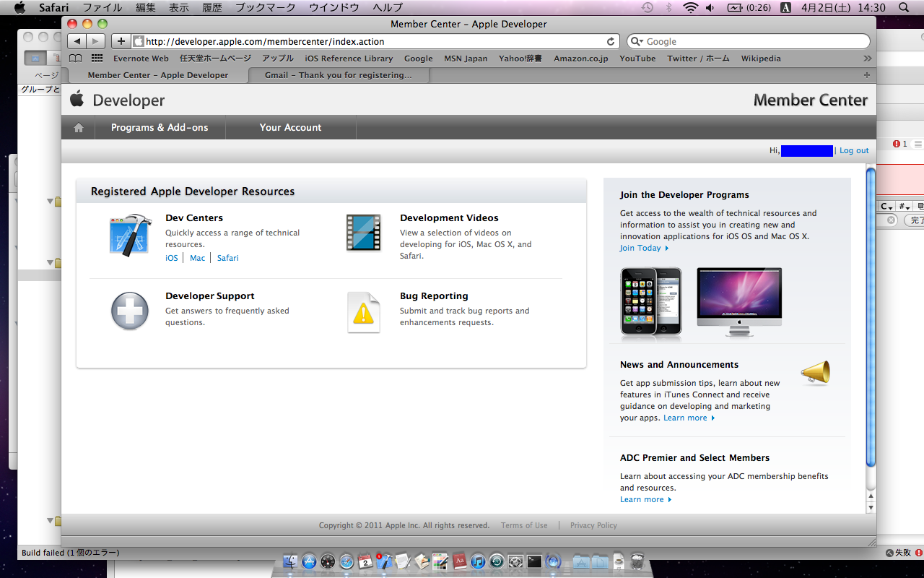Open the Evernote Web bookmark

(x=141, y=59)
